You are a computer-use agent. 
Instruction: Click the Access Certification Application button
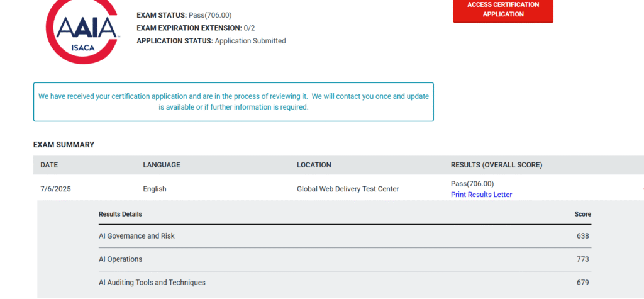[x=503, y=10]
